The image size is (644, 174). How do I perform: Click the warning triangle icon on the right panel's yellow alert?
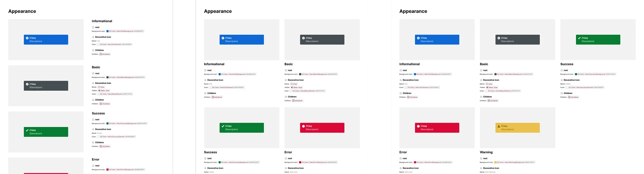coord(499,126)
